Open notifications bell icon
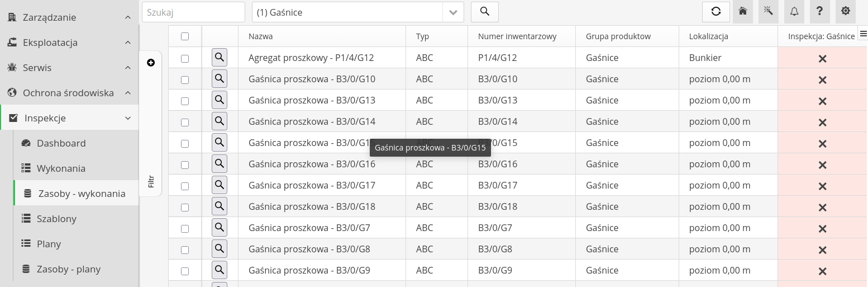Viewport: 868px width, 287px height. point(794,12)
